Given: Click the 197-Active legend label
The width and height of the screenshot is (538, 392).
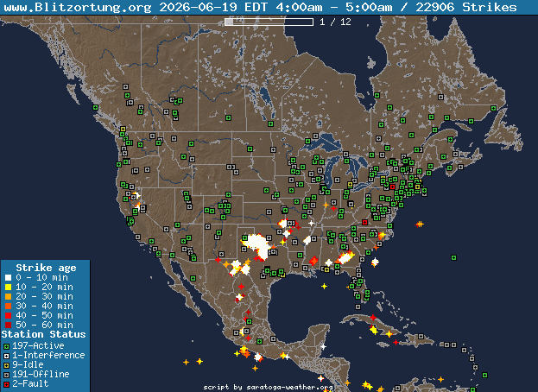Looking at the screenshot, I should click(x=38, y=345).
